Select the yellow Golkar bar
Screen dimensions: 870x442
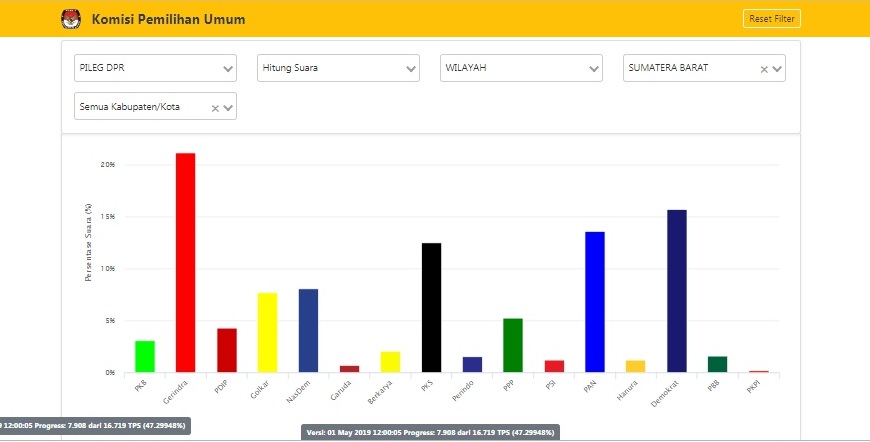(267, 332)
